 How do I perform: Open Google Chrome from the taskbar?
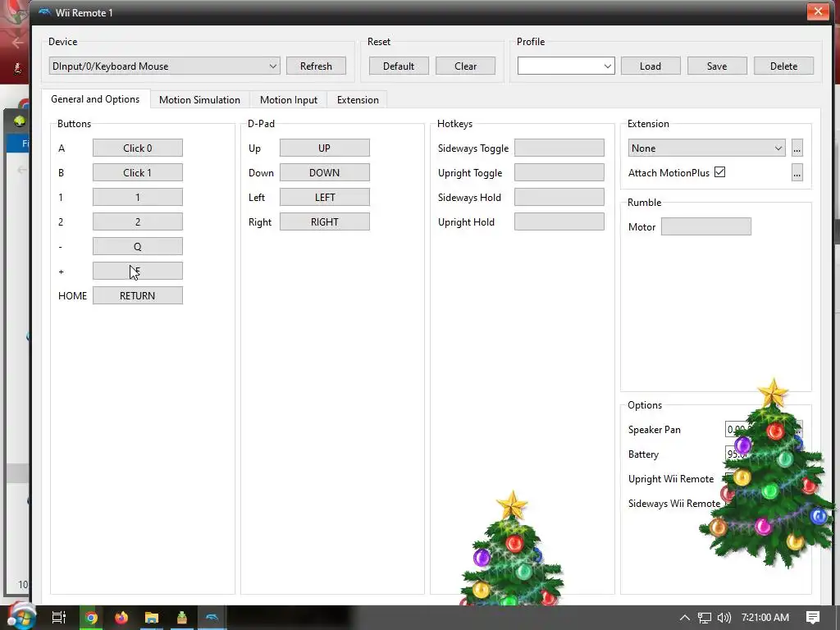click(92, 618)
